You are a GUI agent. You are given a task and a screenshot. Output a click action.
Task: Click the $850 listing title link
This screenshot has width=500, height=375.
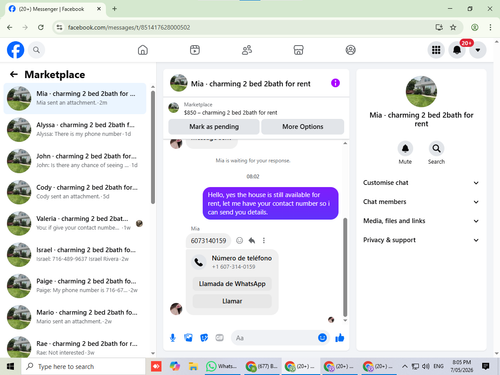pyautogui.click(x=230, y=113)
